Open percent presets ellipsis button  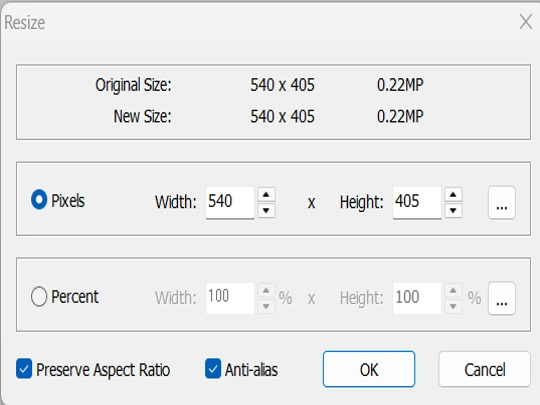[x=501, y=298]
